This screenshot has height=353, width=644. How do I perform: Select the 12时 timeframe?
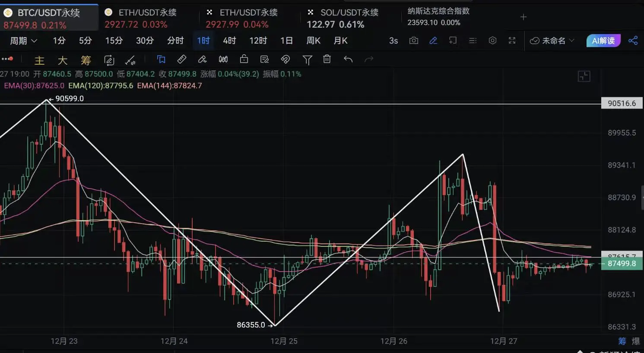(x=258, y=41)
